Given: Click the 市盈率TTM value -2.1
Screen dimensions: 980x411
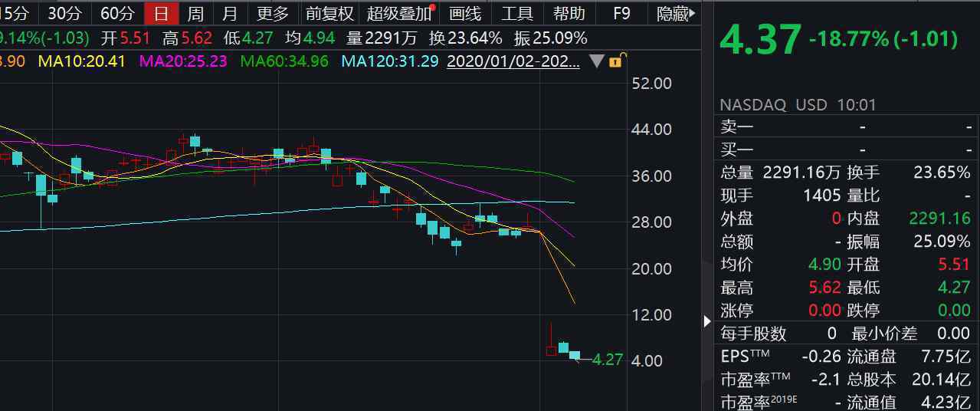Looking at the screenshot, I should pyautogui.click(x=826, y=380).
